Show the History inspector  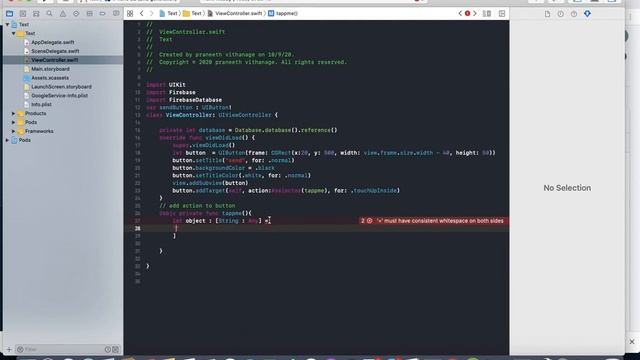(560, 14)
